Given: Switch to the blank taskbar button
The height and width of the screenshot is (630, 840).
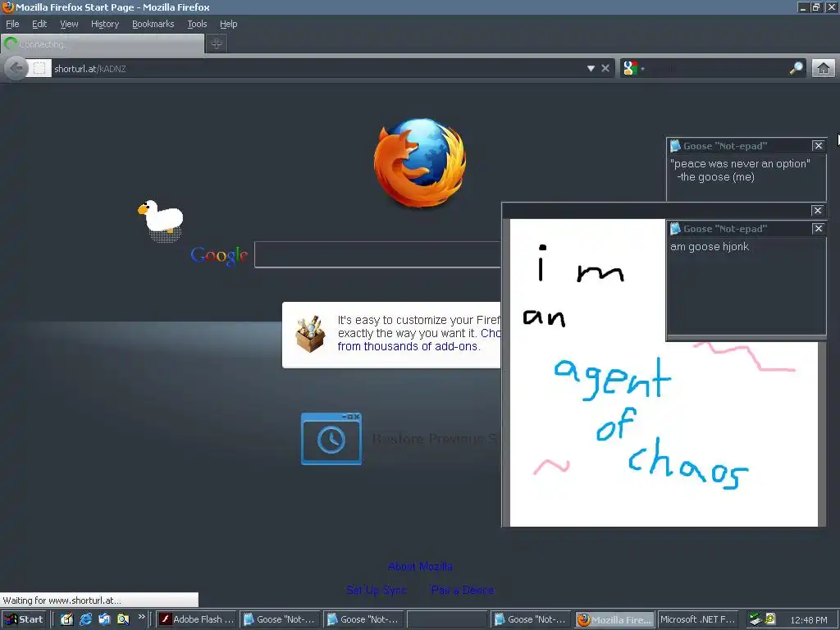Looking at the screenshot, I should 447,619.
